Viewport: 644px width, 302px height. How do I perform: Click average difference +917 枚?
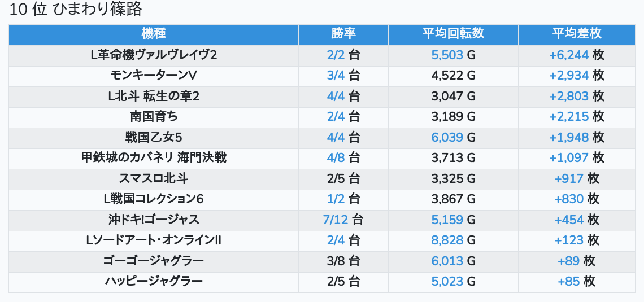tap(577, 178)
